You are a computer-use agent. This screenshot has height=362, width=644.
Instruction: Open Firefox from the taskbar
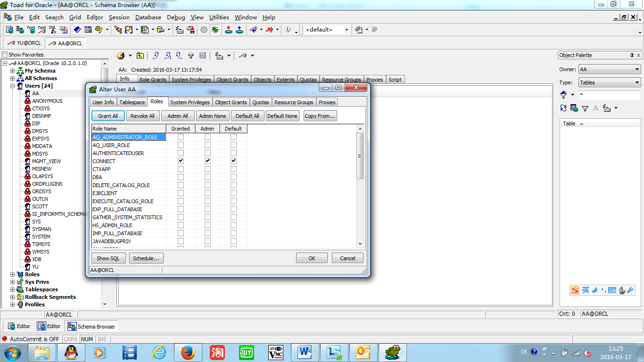tap(188, 352)
